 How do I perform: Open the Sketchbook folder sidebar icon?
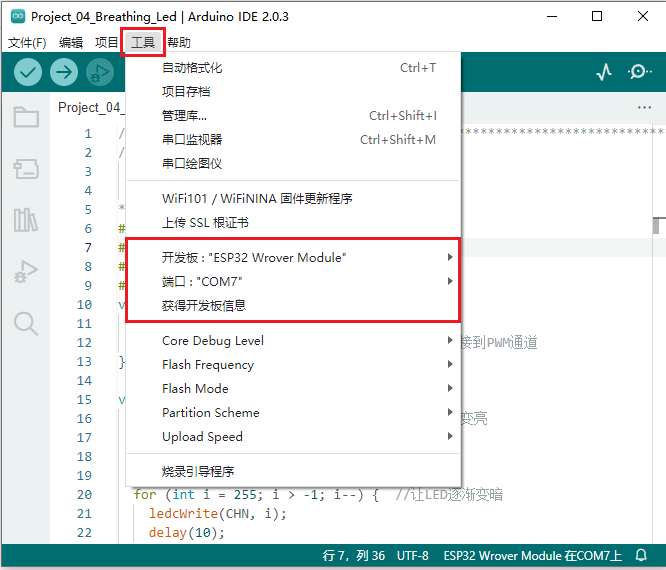[26, 118]
